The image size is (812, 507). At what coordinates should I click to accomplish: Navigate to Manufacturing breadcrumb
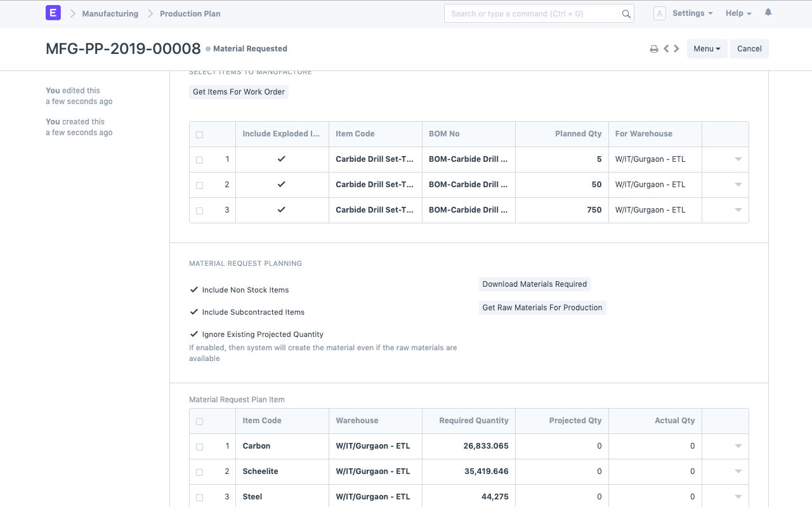(110, 13)
